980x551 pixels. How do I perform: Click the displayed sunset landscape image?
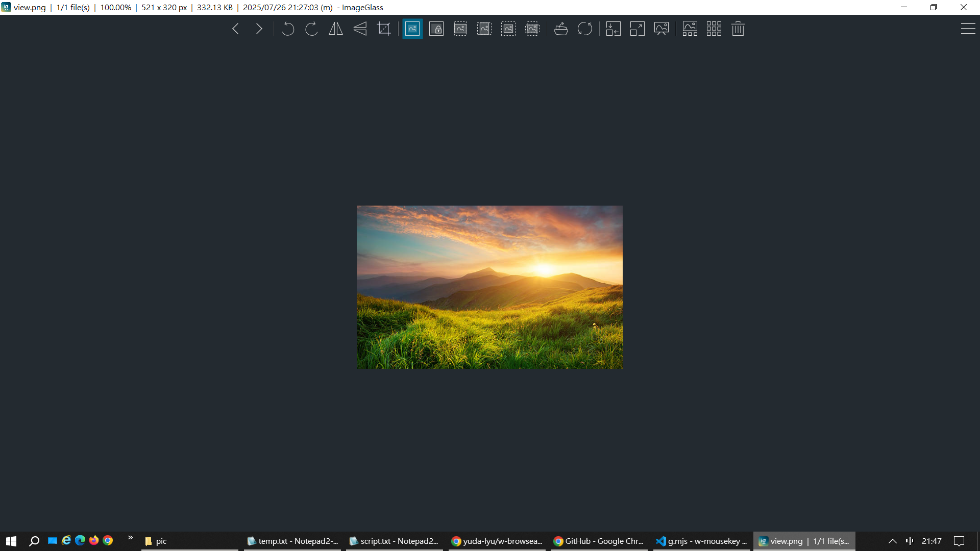(489, 287)
